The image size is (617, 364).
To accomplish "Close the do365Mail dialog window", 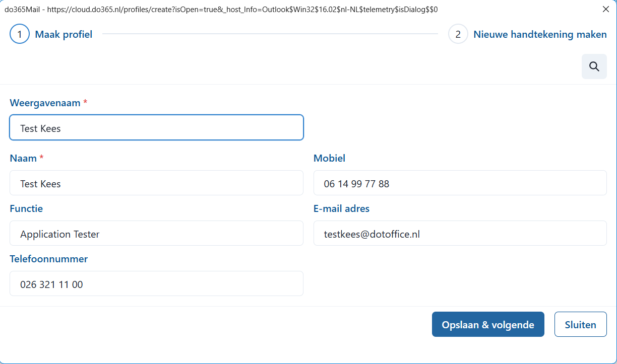I will tap(605, 9).
